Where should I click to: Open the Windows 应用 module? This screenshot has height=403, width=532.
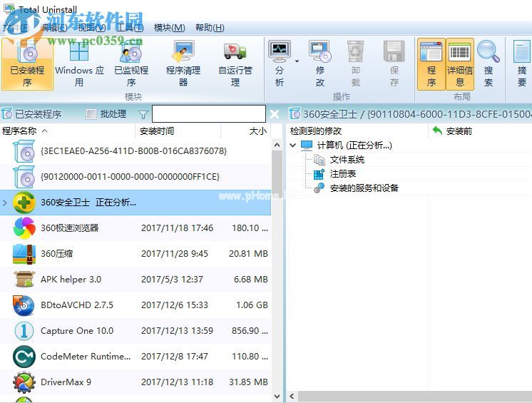tap(79, 63)
